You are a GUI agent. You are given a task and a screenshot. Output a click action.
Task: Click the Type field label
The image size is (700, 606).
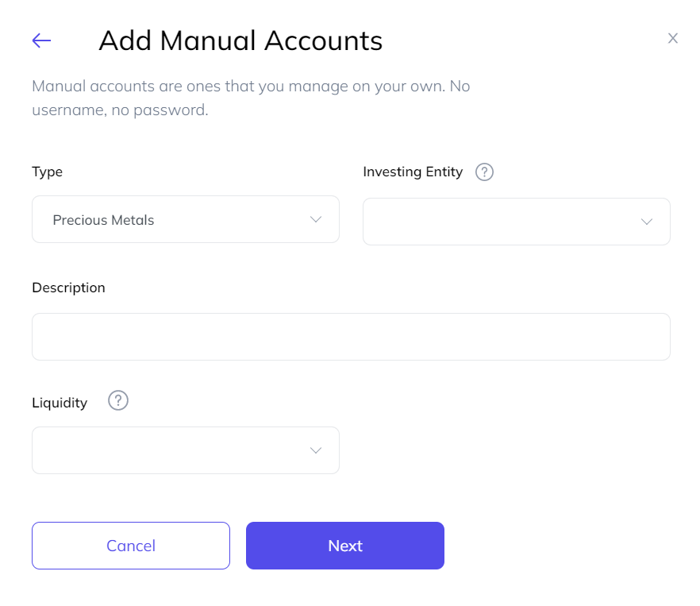(47, 172)
